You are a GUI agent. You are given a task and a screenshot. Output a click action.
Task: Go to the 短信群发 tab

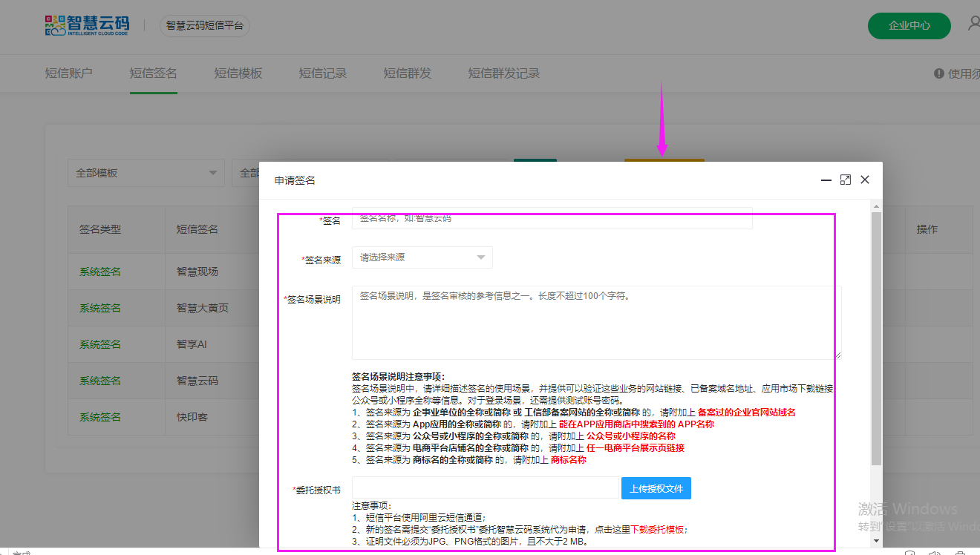407,73
